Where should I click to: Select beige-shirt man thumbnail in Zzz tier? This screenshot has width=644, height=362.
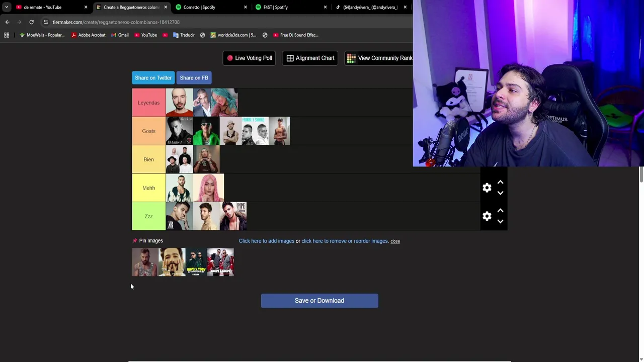point(206,216)
